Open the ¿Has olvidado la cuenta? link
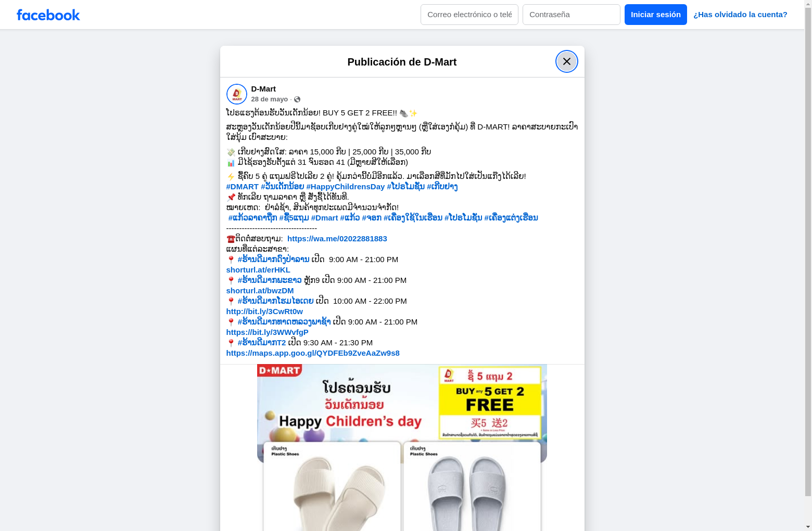 (740, 15)
